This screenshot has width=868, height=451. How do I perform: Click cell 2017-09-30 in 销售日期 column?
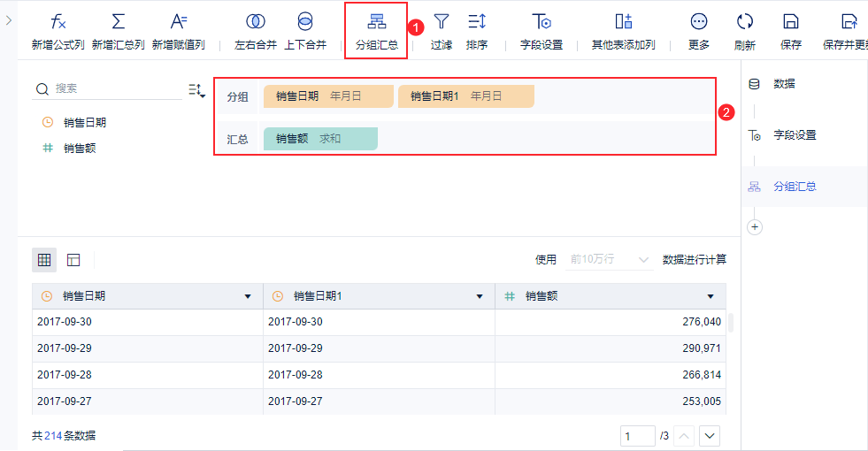pos(147,322)
